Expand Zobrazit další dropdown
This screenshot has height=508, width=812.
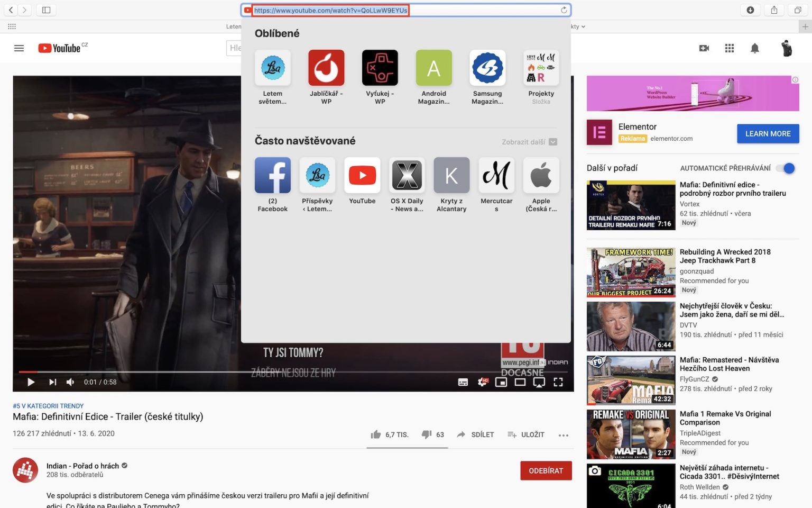(529, 142)
